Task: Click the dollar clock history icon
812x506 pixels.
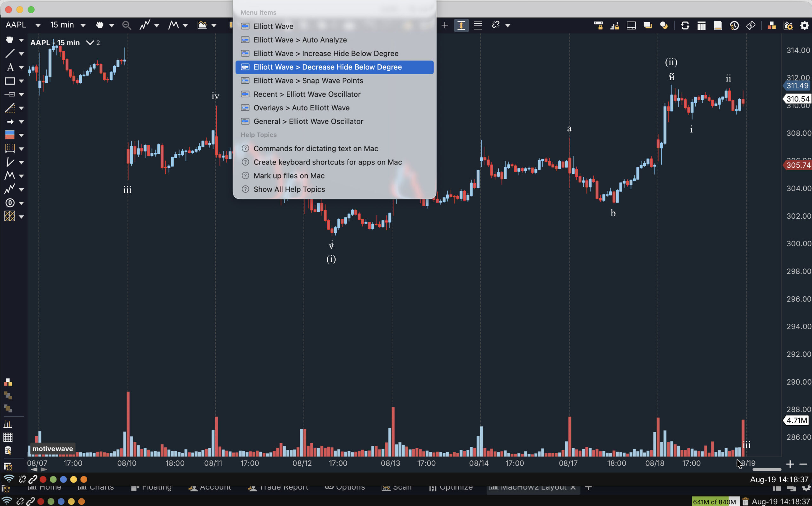Action: (734, 25)
